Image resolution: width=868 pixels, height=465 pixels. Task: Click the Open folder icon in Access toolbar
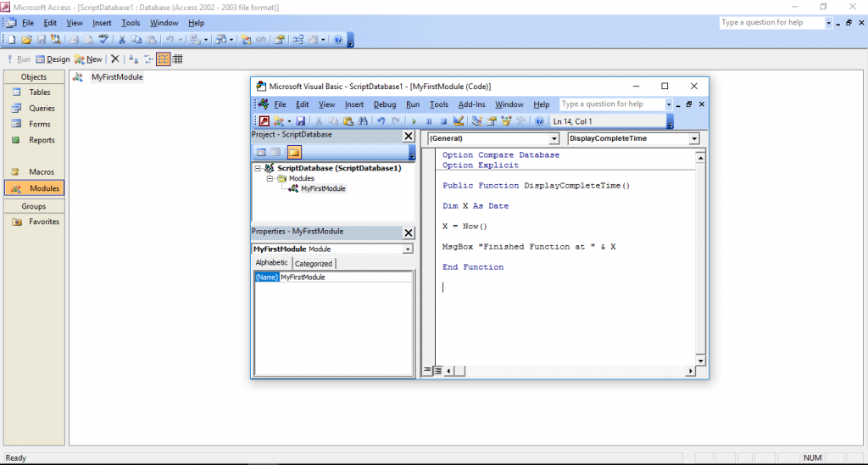click(26, 39)
